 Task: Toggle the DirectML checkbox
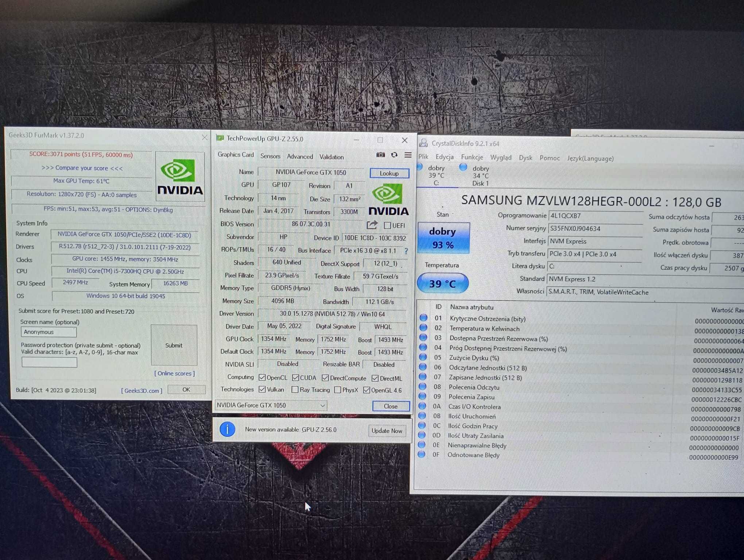coord(375,378)
